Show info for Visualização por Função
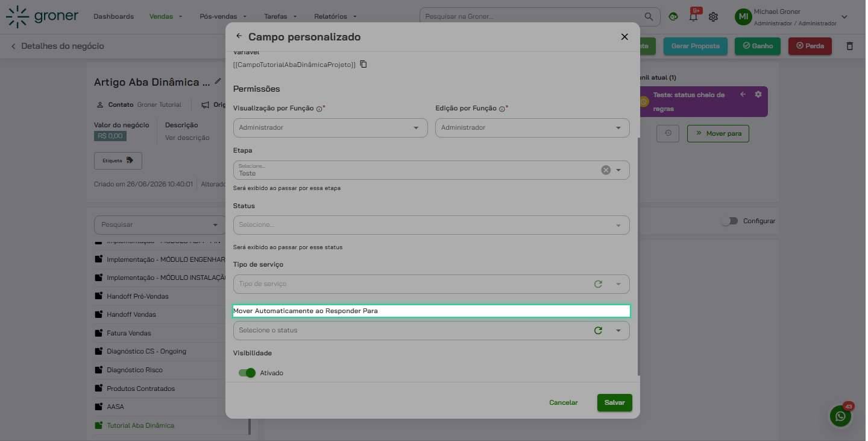868x441 pixels. click(319, 109)
